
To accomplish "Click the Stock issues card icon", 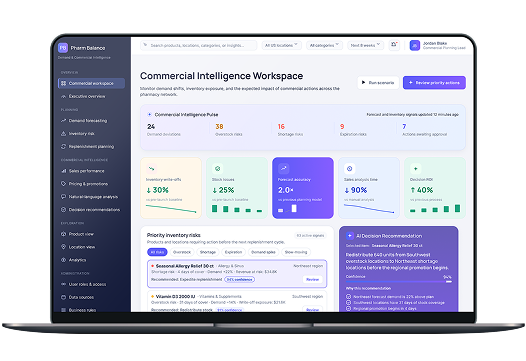I will pyautogui.click(x=217, y=169).
